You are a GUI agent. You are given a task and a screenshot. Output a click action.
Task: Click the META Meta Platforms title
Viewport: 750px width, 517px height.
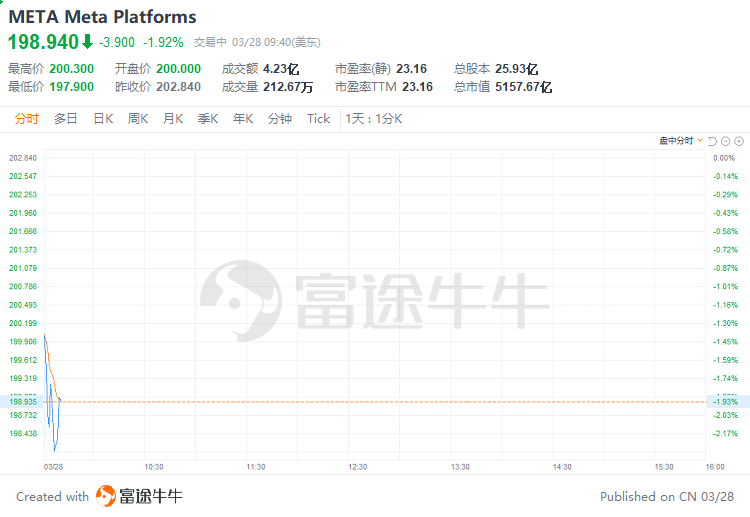[102, 17]
